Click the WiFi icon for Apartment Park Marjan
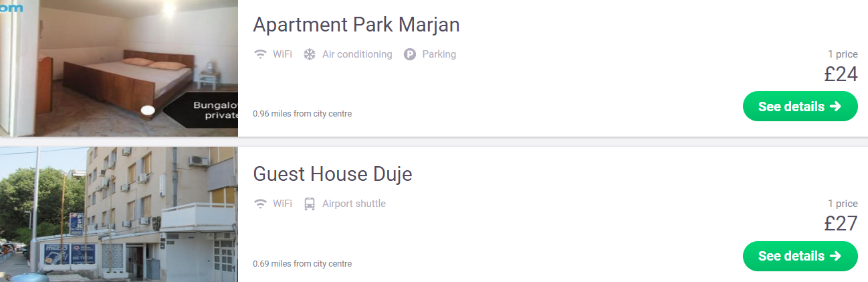Image resolution: width=868 pixels, height=282 pixels. point(261,54)
